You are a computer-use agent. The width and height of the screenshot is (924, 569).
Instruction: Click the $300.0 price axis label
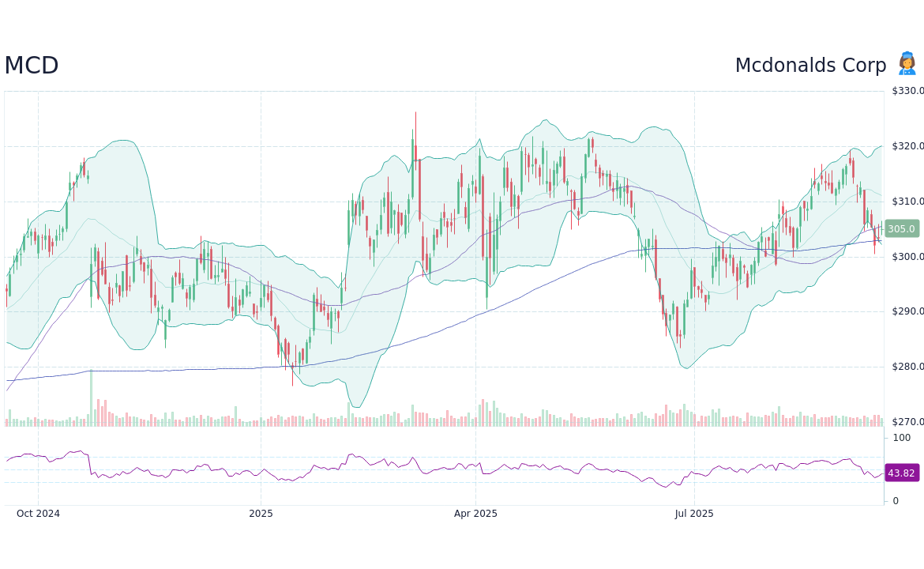tap(907, 257)
